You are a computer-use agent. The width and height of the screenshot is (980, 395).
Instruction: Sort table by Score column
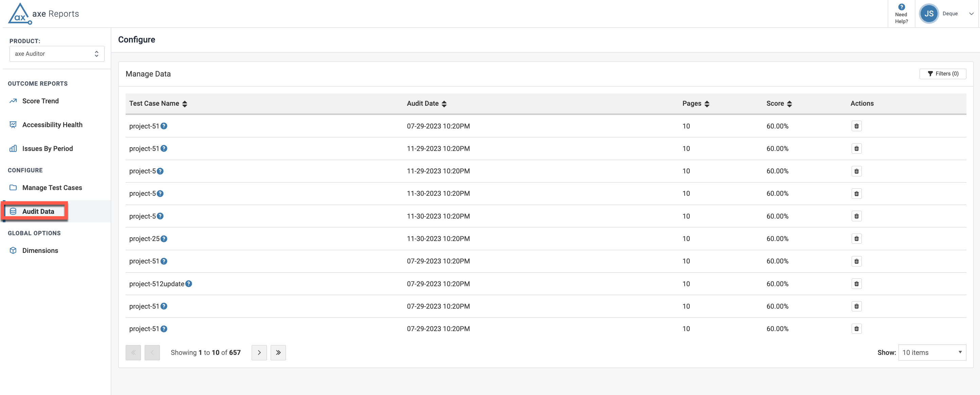(790, 104)
